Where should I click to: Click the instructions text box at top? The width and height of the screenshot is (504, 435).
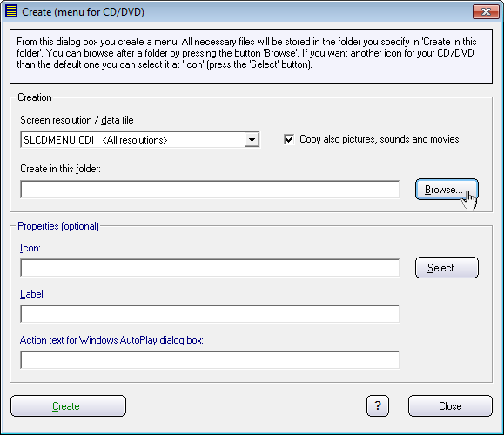pos(251,57)
